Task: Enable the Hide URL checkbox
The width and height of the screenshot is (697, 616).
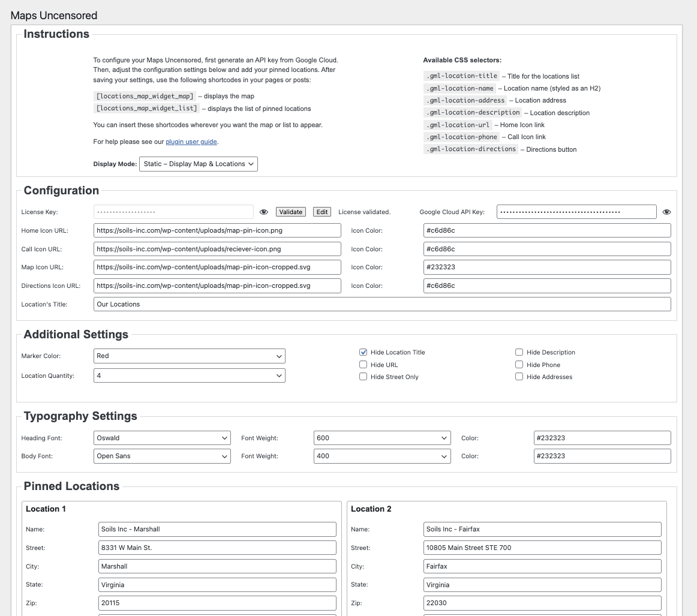Action: 363,365
